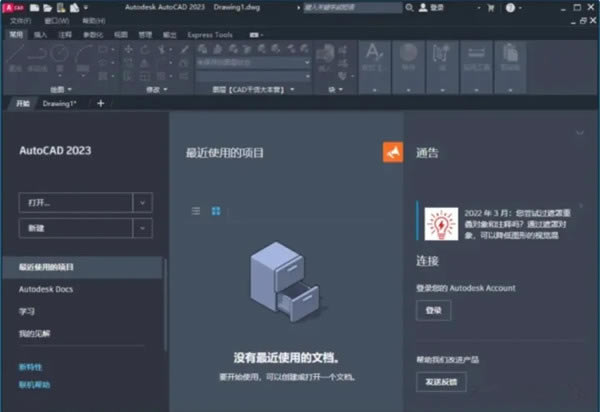The width and height of the screenshot is (600, 412).
Task: Select the Line tool in the ribbon
Action: coord(15,57)
